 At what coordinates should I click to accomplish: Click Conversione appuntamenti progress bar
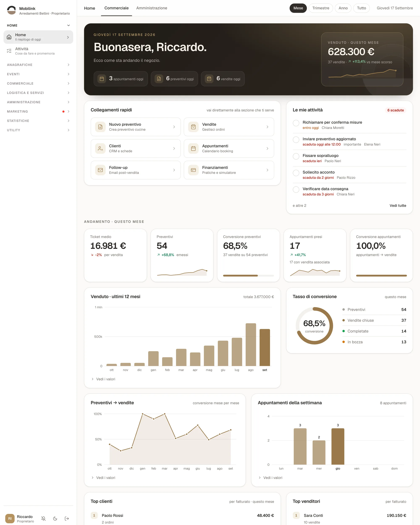pos(381,276)
